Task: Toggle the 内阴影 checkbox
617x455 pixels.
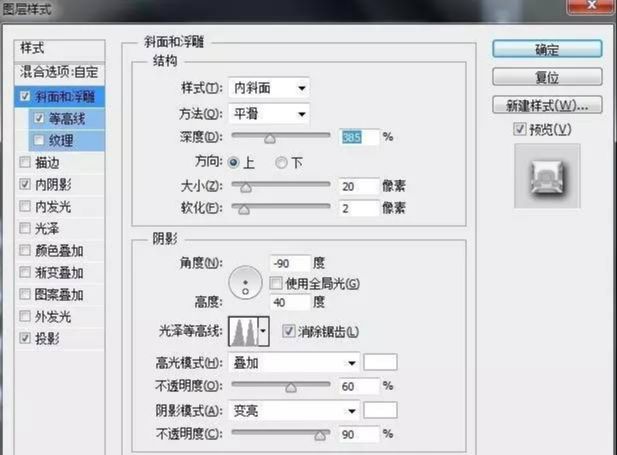Action: [x=25, y=184]
